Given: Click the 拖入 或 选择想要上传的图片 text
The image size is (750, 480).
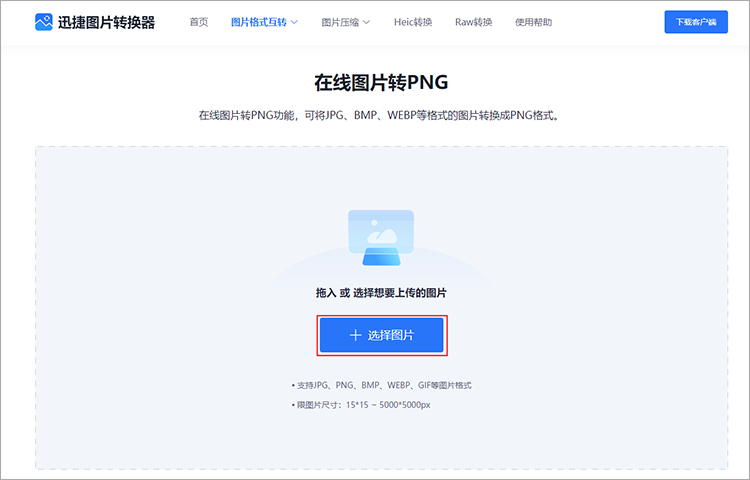Looking at the screenshot, I should click(381, 293).
